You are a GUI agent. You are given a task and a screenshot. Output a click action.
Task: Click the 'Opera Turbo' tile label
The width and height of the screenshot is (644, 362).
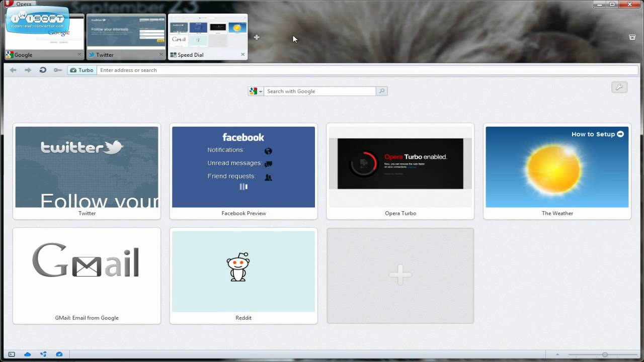tap(400, 213)
